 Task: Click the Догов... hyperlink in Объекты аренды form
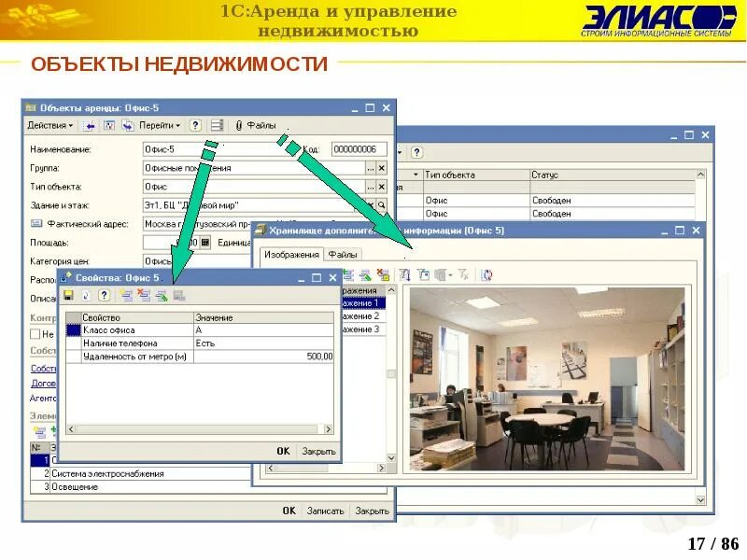point(43,383)
